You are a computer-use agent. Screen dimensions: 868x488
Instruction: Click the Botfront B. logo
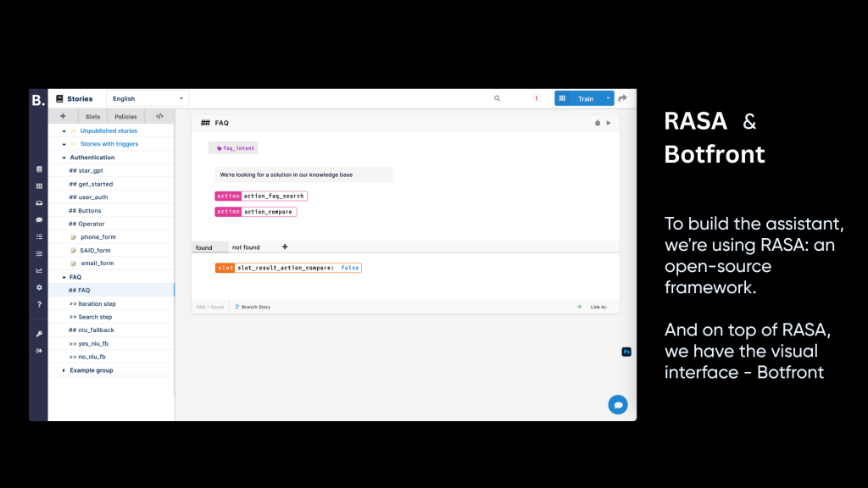(38, 100)
